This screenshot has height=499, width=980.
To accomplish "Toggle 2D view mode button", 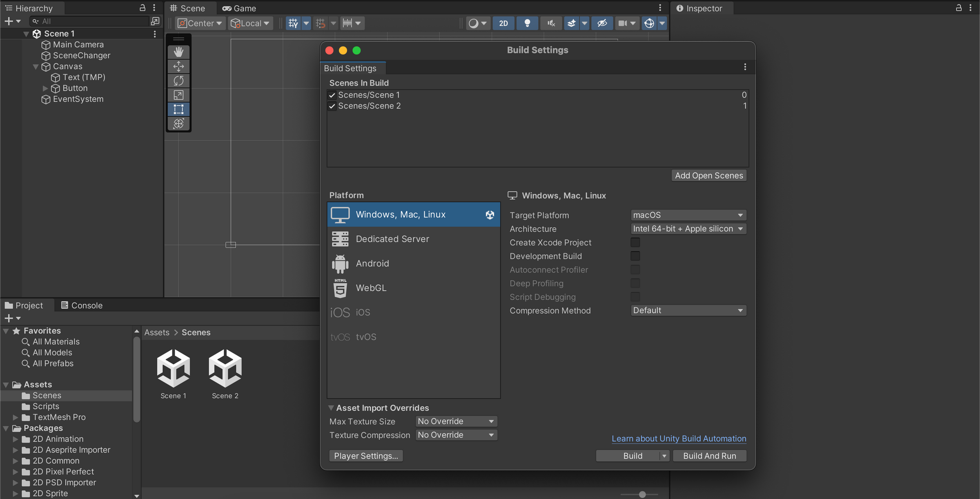I will 503,23.
